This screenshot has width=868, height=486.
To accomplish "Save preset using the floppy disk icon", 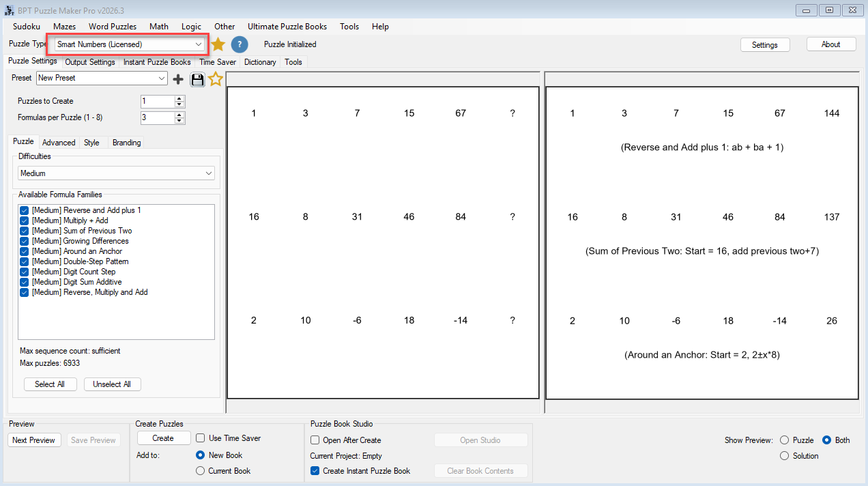I will [197, 79].
